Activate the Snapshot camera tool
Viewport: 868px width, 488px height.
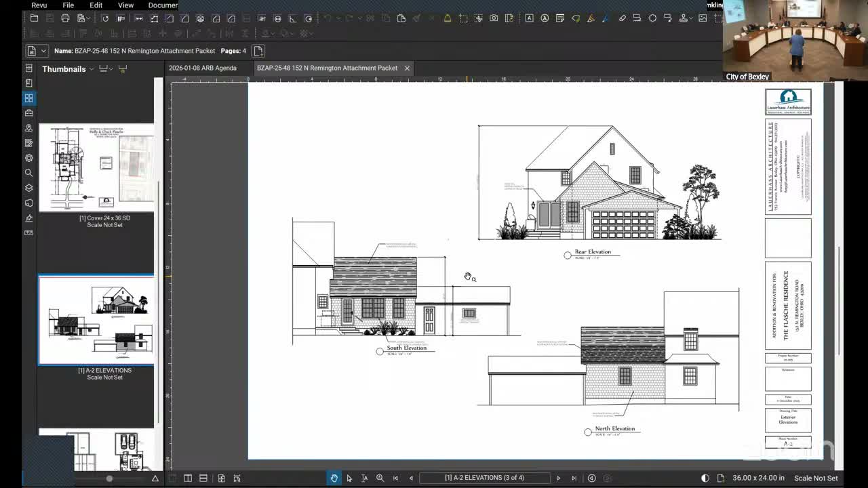[494, 18]
